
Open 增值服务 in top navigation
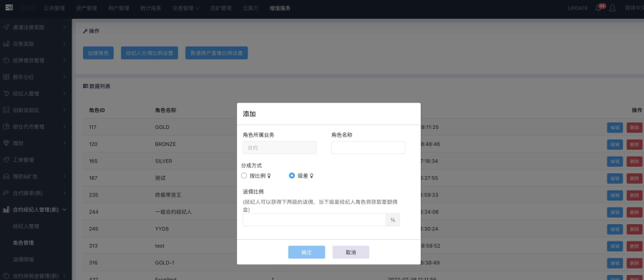coord(280,8)
